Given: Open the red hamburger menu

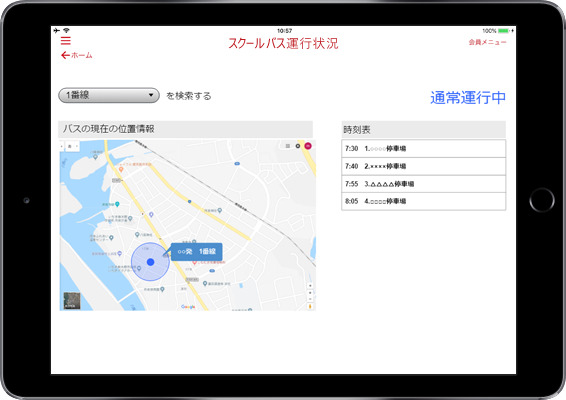Looking at the screenshot, I should pyautogui.click(x=66, y=41).
